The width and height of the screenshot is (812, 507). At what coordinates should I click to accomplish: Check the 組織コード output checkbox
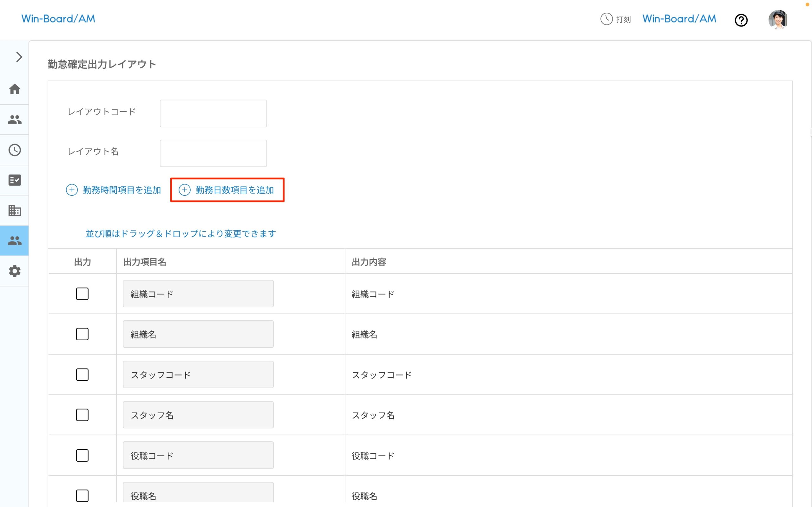(x=82, y=294)
